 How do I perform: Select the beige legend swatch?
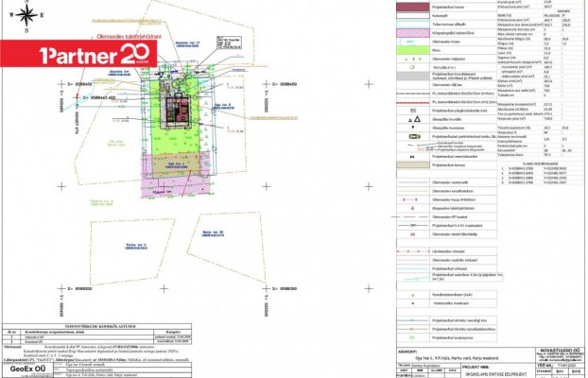pos(413,165)
